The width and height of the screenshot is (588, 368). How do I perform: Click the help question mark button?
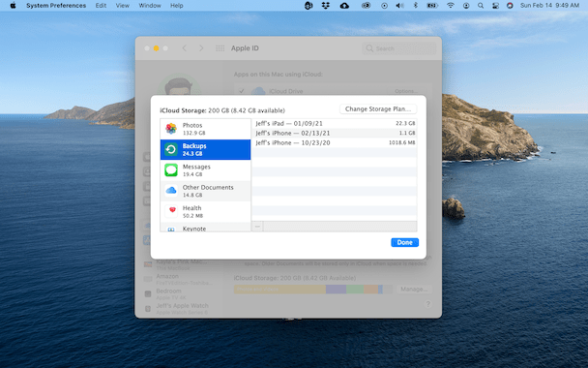tap(427, 304)
